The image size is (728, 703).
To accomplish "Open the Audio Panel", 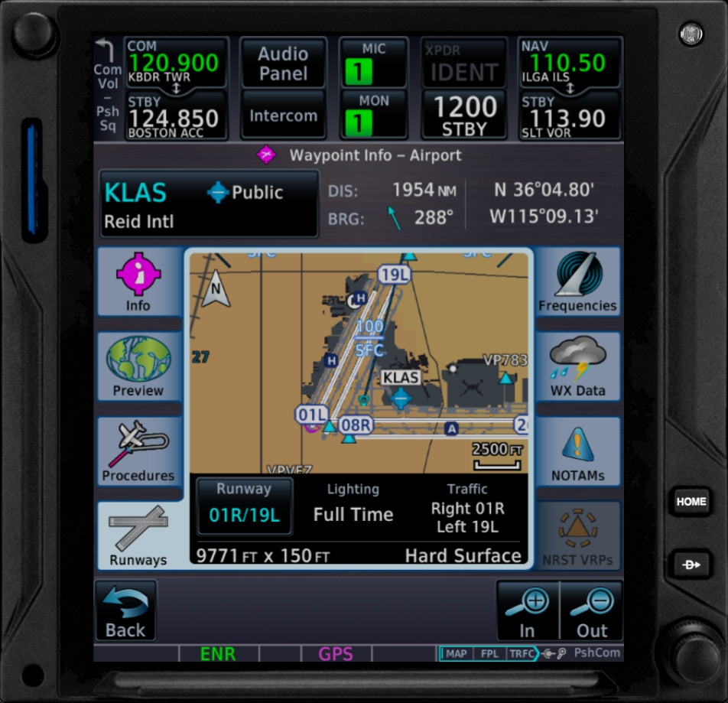I will 283,63.
